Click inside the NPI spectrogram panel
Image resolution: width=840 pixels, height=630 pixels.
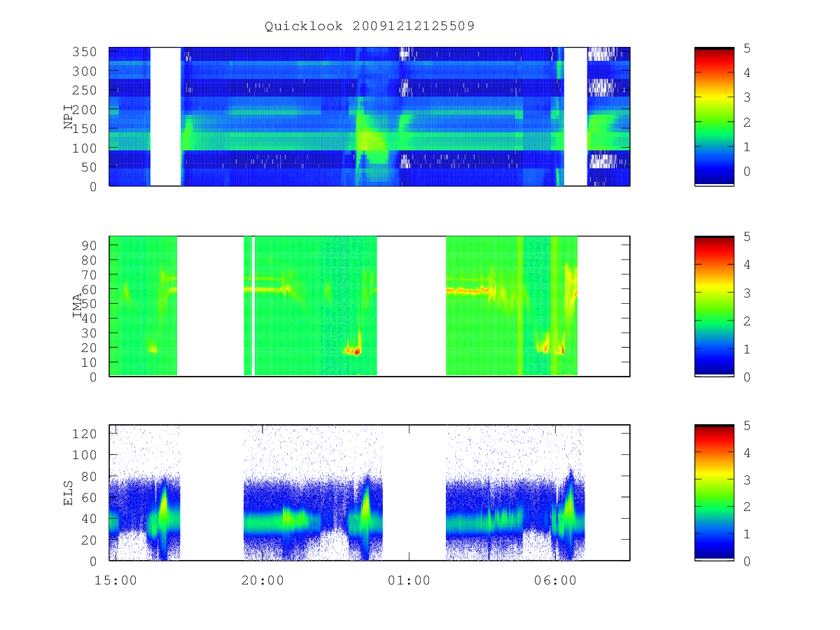(370, 116)
